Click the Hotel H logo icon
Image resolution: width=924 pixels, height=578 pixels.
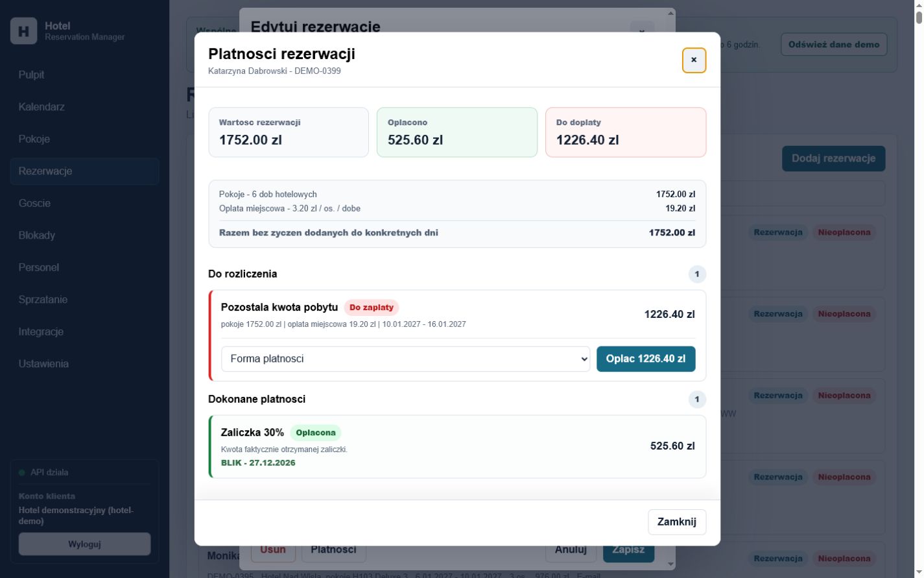24,31
